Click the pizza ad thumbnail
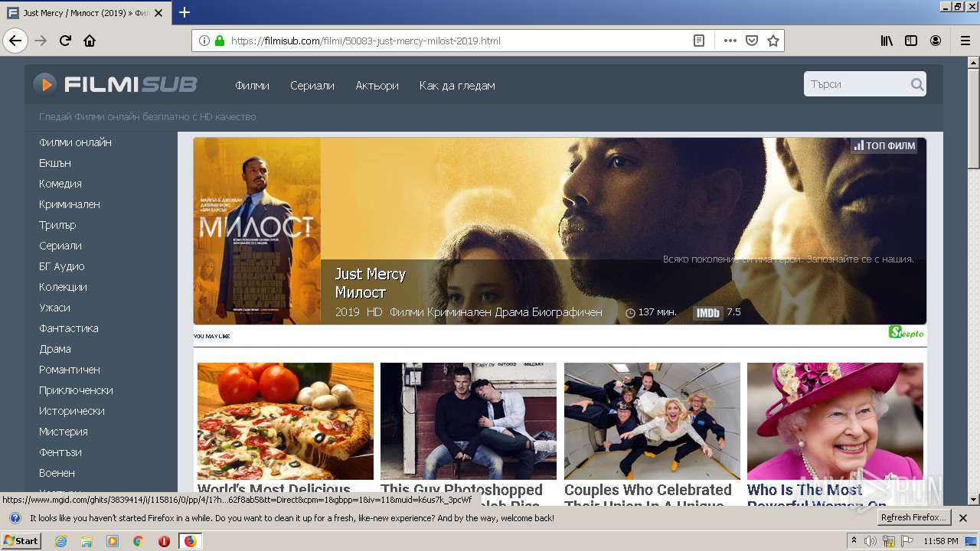The image size is (980, 551). pyautogui.click(x=286, y=421)
